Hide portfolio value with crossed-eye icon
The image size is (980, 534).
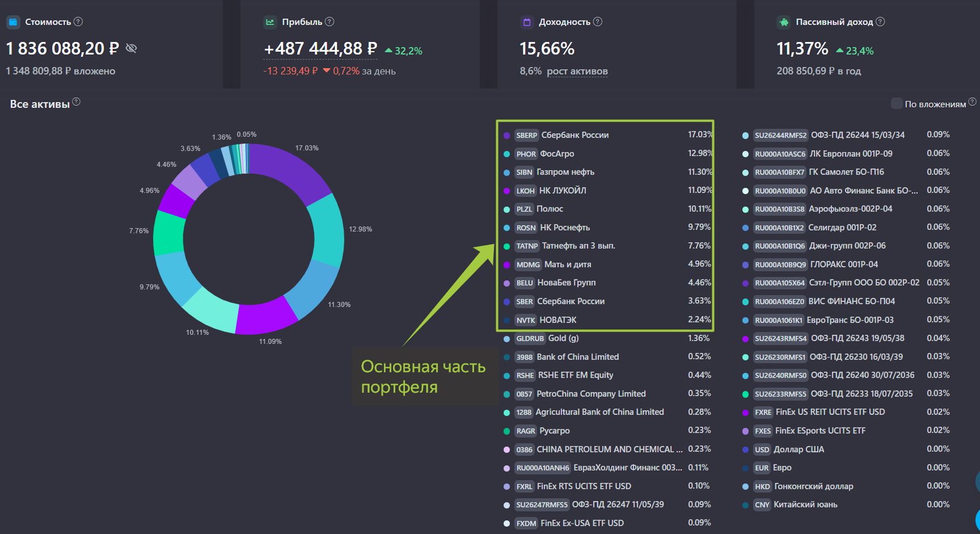(x=131, y=48)
